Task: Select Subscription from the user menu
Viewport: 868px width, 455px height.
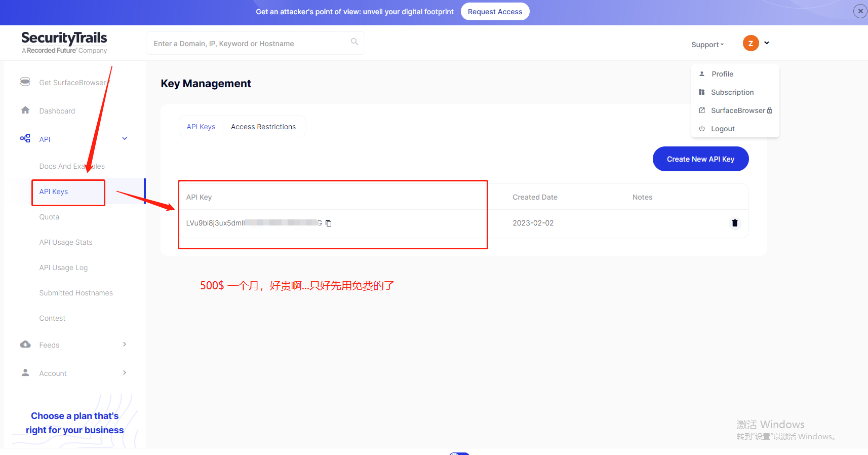Action: 732,92
